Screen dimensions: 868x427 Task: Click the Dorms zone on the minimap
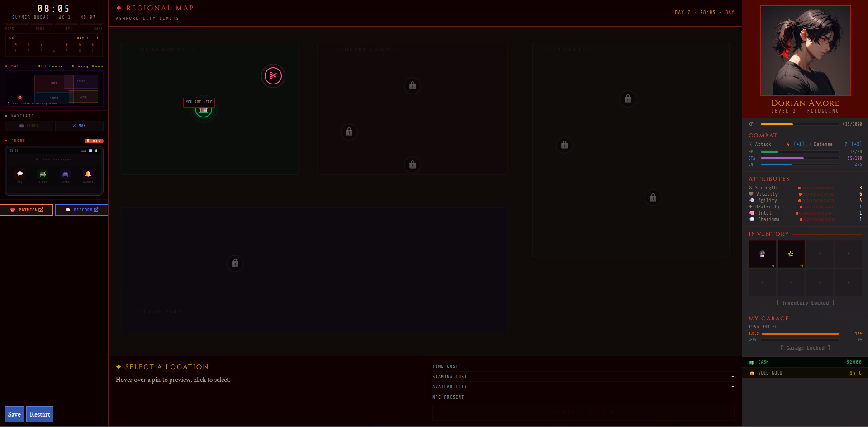[x=81, y=81]
